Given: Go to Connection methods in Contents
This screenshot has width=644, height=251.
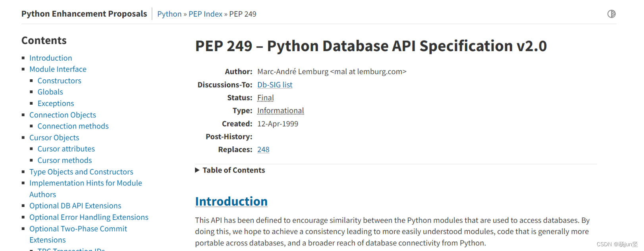Looking at the screenshot, I should (73, 126).
